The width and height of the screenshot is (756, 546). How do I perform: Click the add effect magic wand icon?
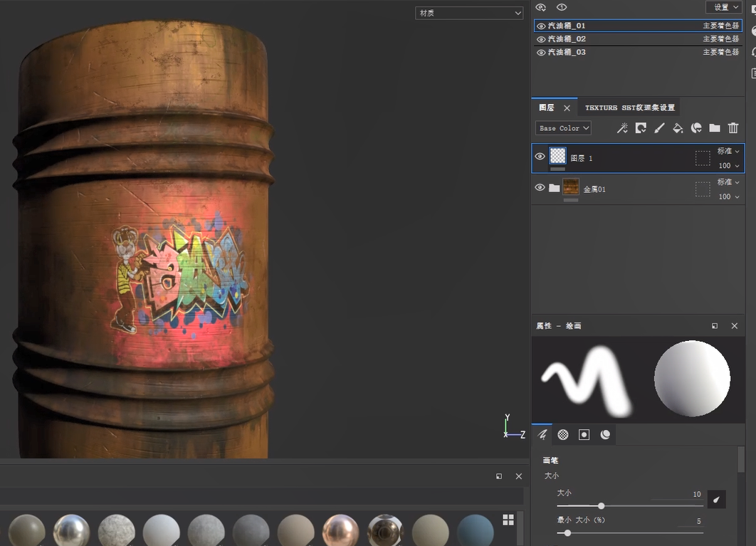[x=622, y=128]
